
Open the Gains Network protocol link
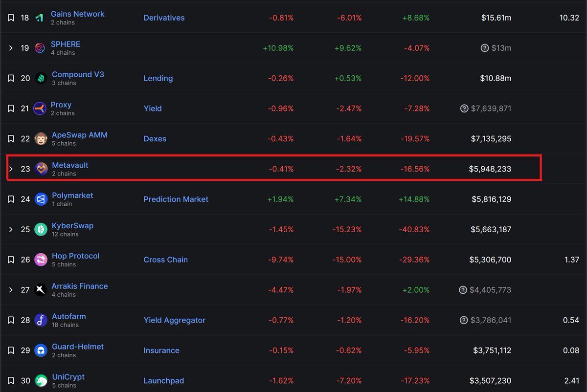(x=77, y=14)
